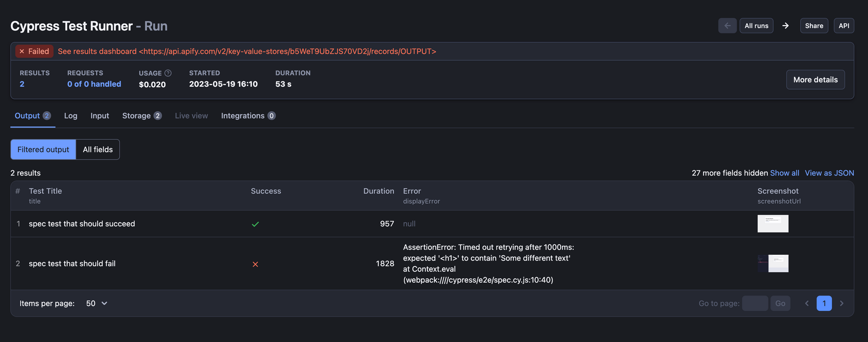The image size is (868, 342).
Task: Go forward with the right arrow icon
Action: (x=786, y=26)
